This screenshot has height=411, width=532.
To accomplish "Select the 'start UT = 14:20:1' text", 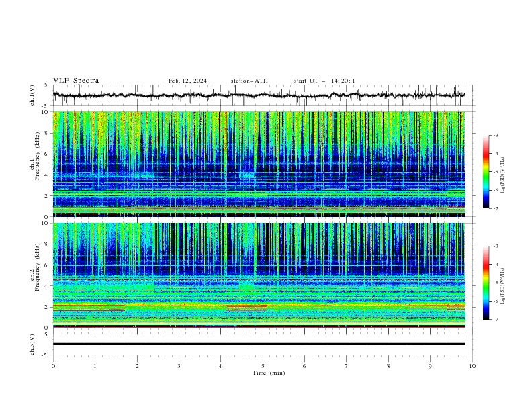I will coord(324,81).
